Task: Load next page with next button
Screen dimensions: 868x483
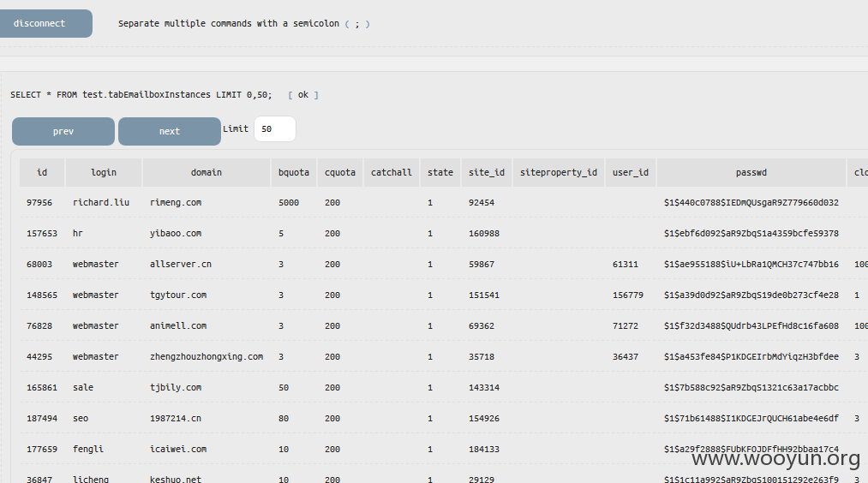Action: pyautogui.click(x=170, y=131)
